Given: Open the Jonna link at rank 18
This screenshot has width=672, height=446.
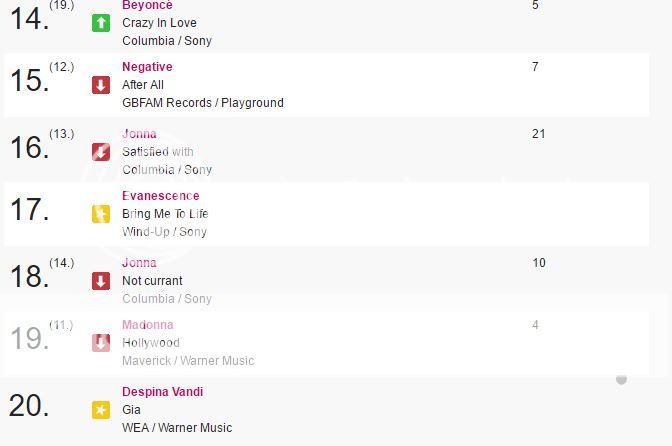Looking at the screenshot, I should (139, 263).
